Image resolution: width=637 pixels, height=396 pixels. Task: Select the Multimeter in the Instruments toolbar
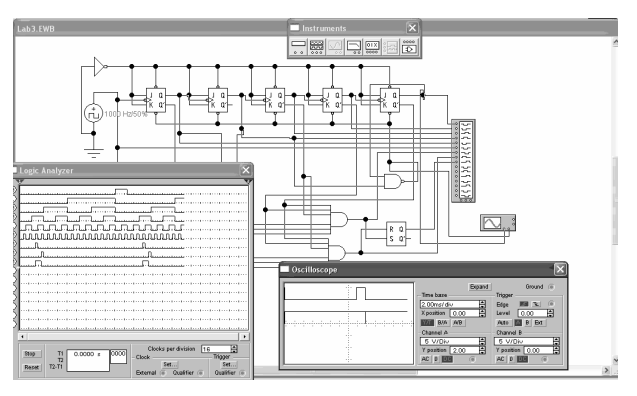pos(299,47)
